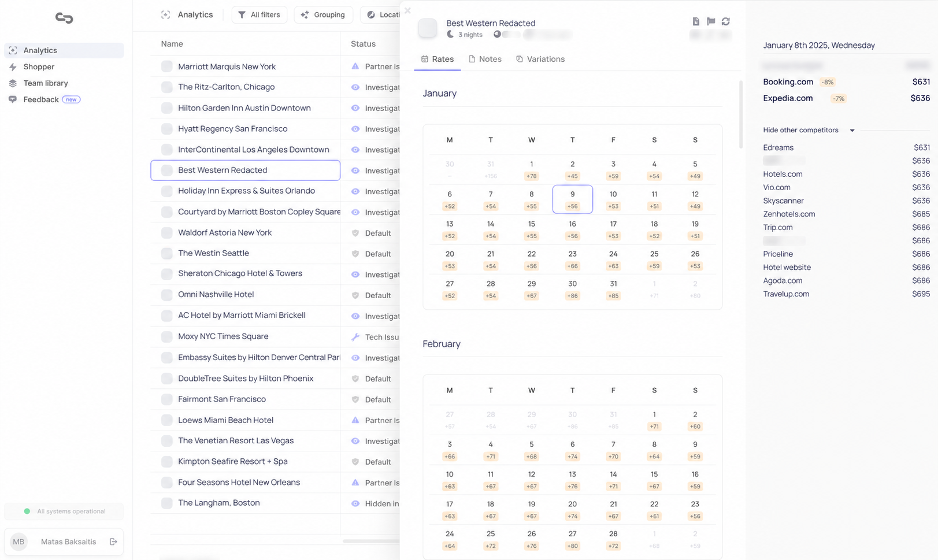
Task: Open the Location filter button
Action: coord(380,14)
